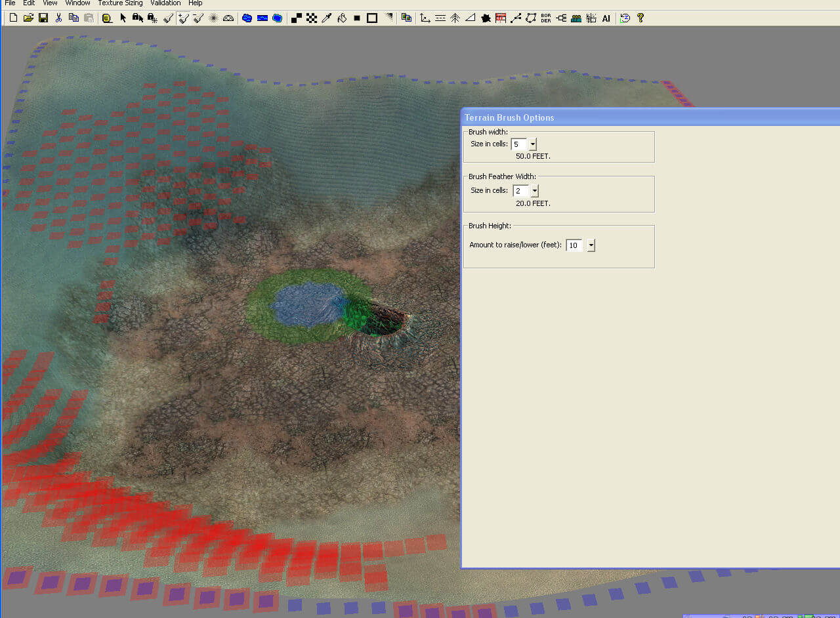This screenshot has height=618, width=840.
Task: Click the New file icon
Action: click(x=13, y=18)
